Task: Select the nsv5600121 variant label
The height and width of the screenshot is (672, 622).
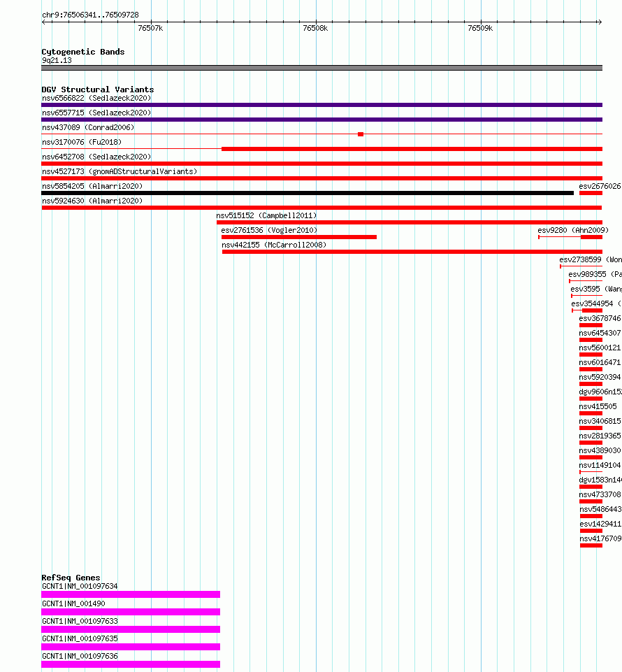Action: (600, 348)
